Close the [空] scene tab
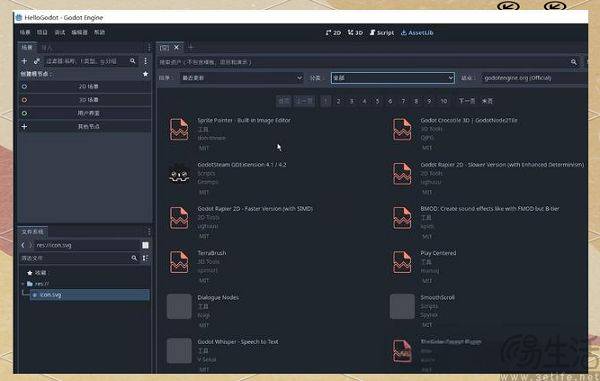The image size is (600, 381). click(x=176, y=47)
